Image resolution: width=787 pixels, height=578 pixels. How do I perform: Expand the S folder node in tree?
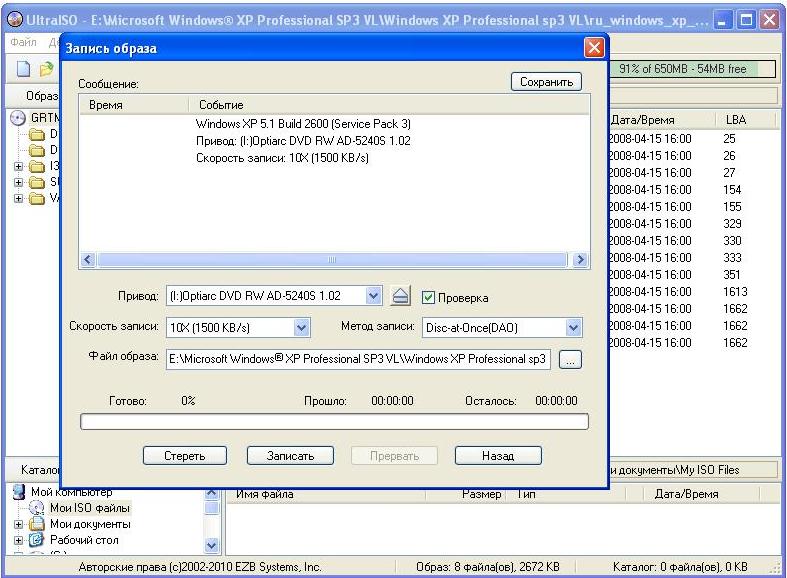click(19, 182)
